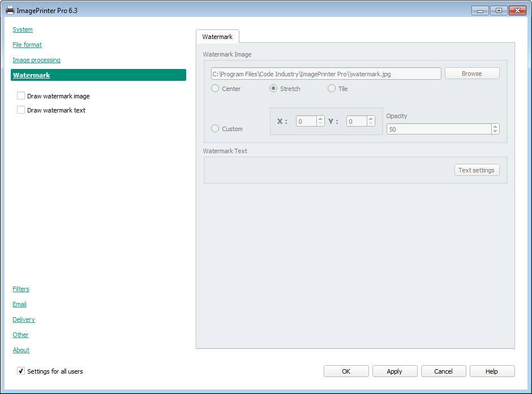Decrease the Y position with down arrow
The height and width of the screenshot is (394, 532).
pos(371,124)
